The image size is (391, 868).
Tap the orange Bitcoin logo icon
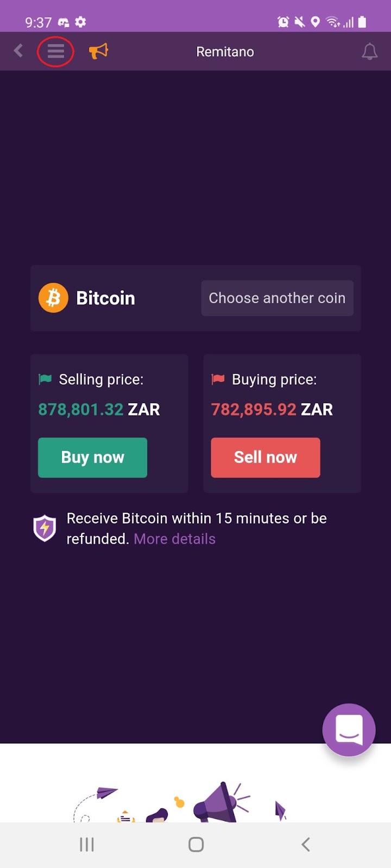pos(53,298)
